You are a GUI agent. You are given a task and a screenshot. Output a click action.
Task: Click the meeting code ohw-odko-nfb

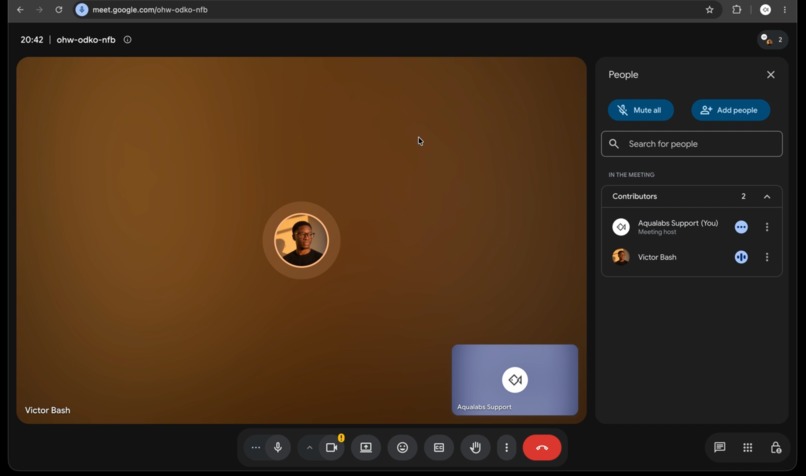pos(86,40)
